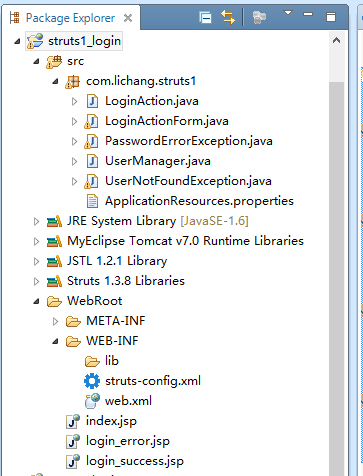Expand MyEclipse Tomcat v7.0 Runtime Libraries

pyautogui.click(x=36, y=241)
